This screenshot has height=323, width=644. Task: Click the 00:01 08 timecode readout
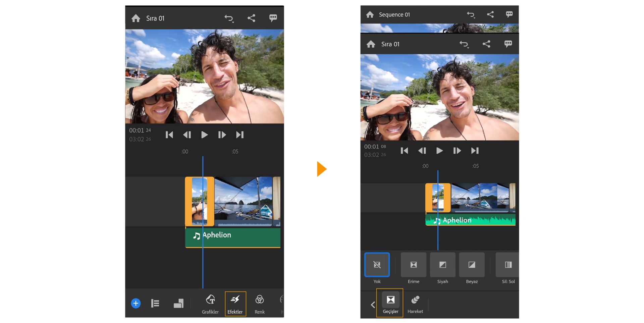tap(375, 147)
